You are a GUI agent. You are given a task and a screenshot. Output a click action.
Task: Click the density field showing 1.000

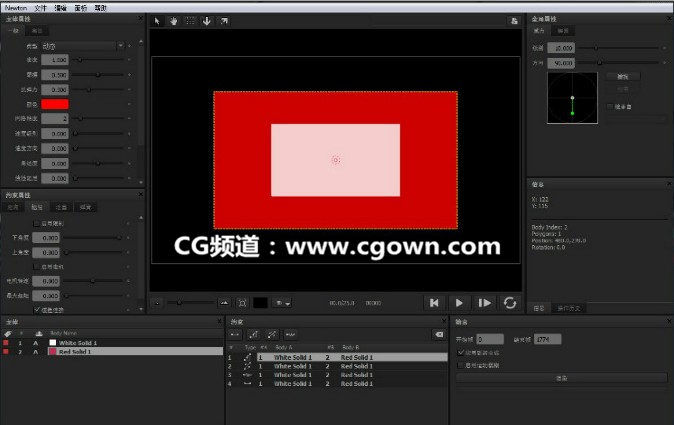click(55, 60)
